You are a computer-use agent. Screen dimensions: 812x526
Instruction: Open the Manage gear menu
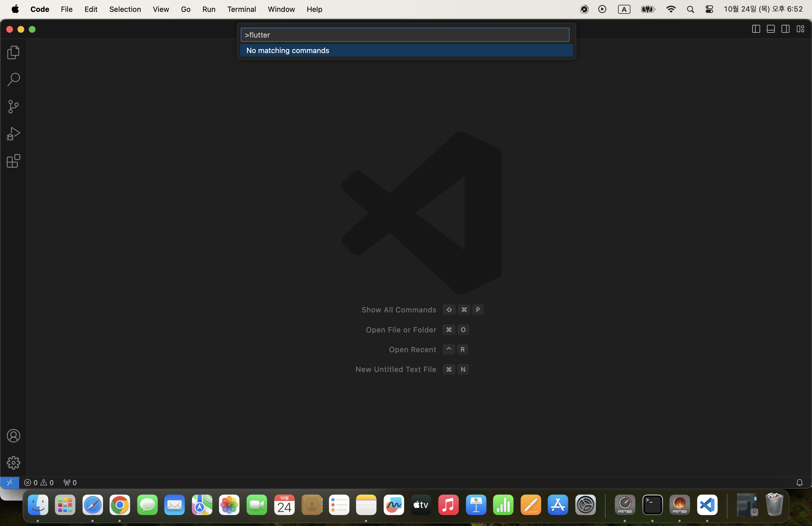[x=13, y=463]
